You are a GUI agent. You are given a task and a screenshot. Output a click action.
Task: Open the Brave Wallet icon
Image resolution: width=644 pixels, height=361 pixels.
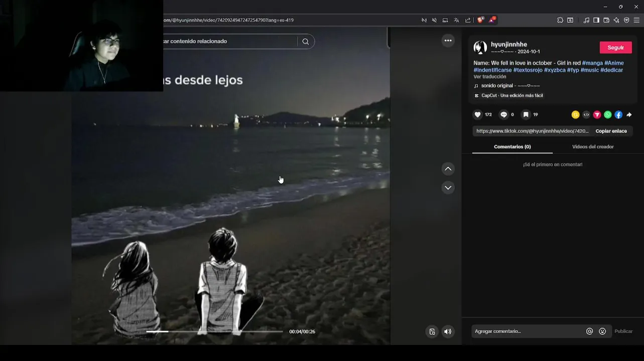pos(606,20)
